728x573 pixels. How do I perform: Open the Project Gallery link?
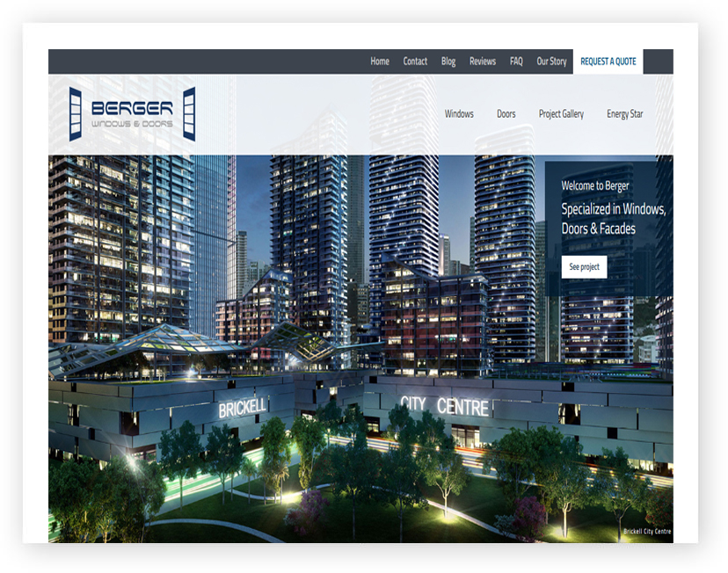(x=561, y=114)
